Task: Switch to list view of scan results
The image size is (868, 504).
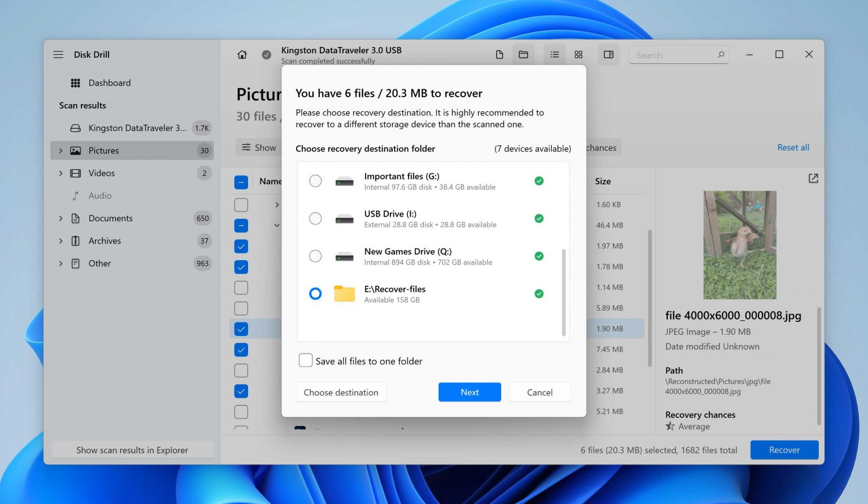Action: coord(554,54)
